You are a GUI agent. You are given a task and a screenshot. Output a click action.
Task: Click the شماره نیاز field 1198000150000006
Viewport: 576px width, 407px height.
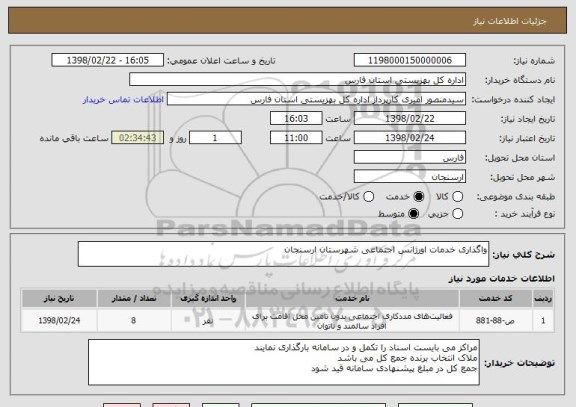pos(410,60)
